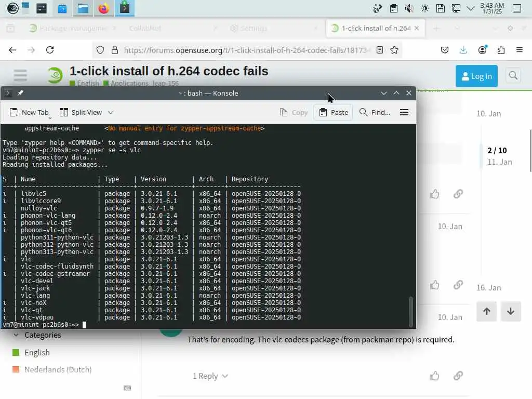The image size is (532, 399).
Task: Click the openSUSE forum logo
Action: point(55,75)
